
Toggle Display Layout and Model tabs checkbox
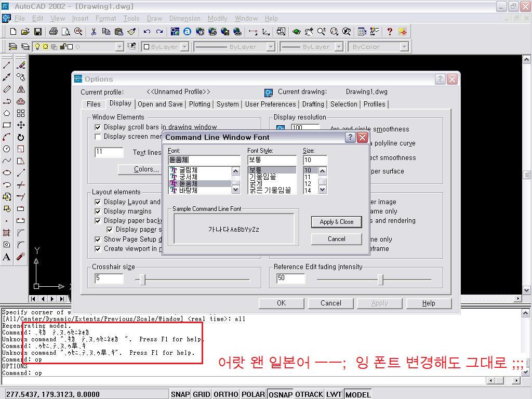[x=98, y=202]
